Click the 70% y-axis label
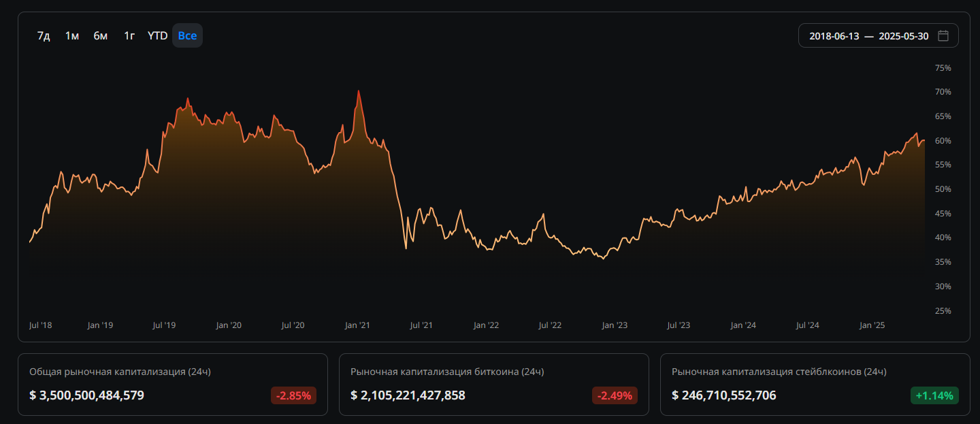The height and width of the screenshot is (424, 980). (x=943, y=92)
